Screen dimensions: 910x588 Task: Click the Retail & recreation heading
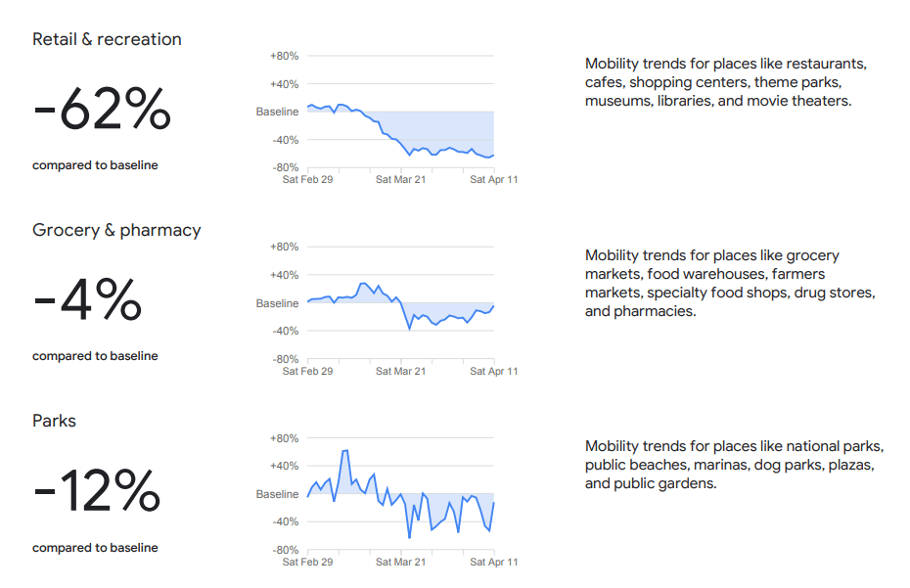coord(107,39)
